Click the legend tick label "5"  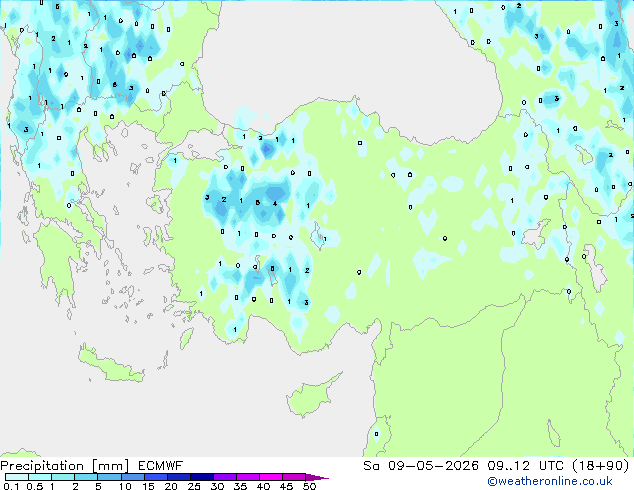pos(98,486)
